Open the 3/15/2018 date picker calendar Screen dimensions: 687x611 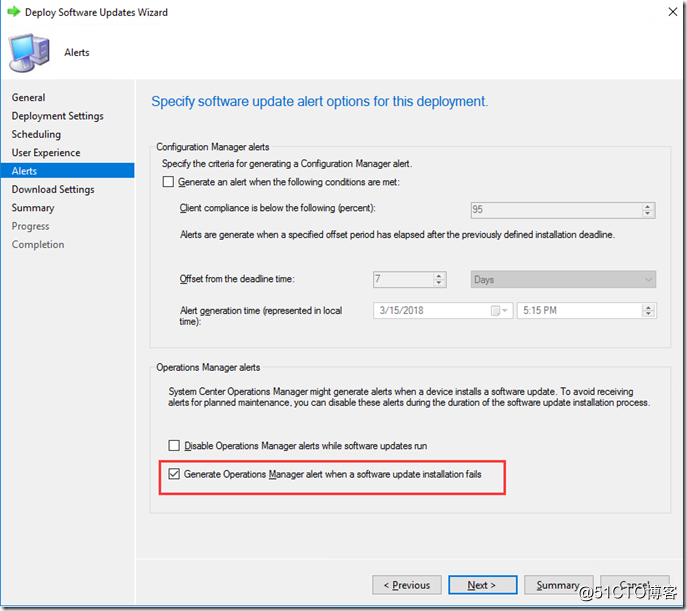tap(499, 311)
